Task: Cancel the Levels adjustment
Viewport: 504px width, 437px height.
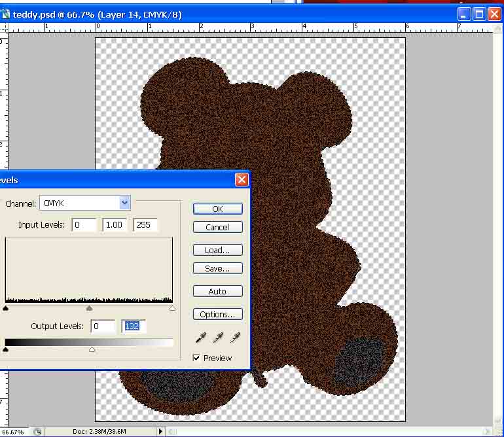Action: point(217,227)
